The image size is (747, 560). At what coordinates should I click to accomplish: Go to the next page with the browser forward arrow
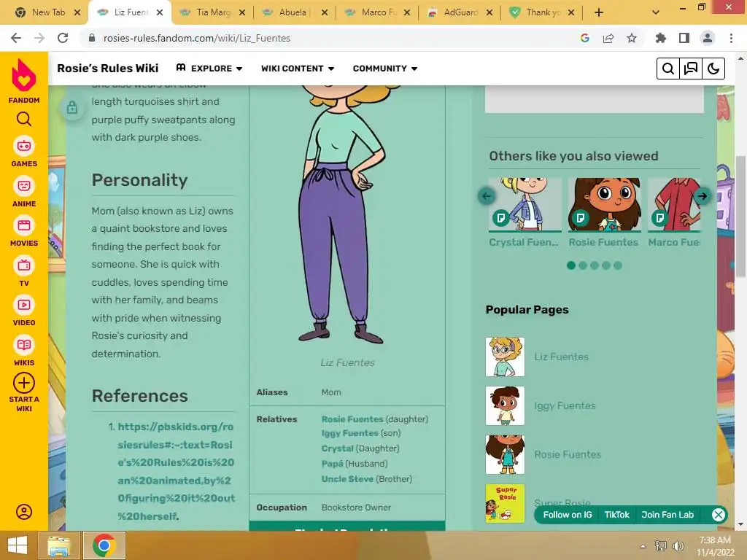pos(39,38)
